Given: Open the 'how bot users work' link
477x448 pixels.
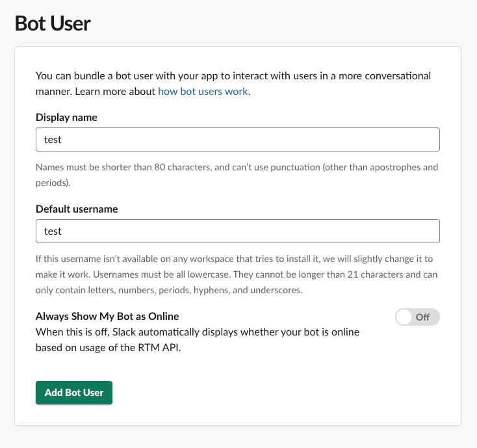Looking at the screenshot, I should click(203, 92).
